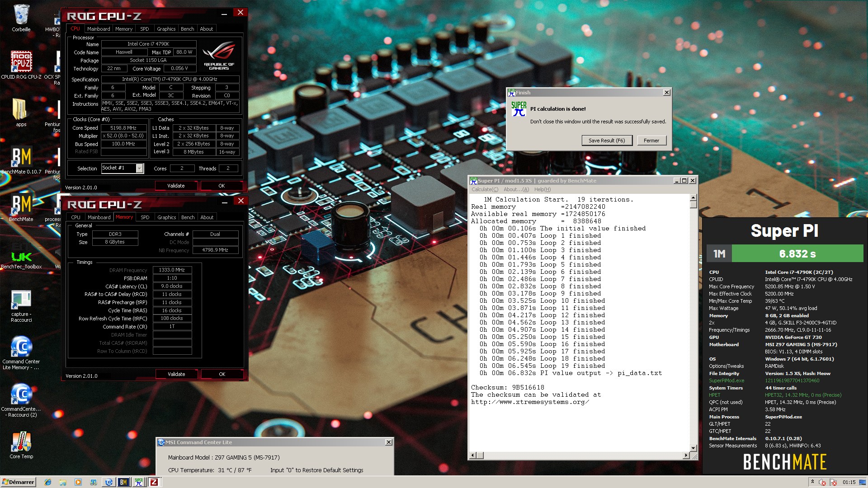Click OK in upper CPU-Z window

[222, 186]
